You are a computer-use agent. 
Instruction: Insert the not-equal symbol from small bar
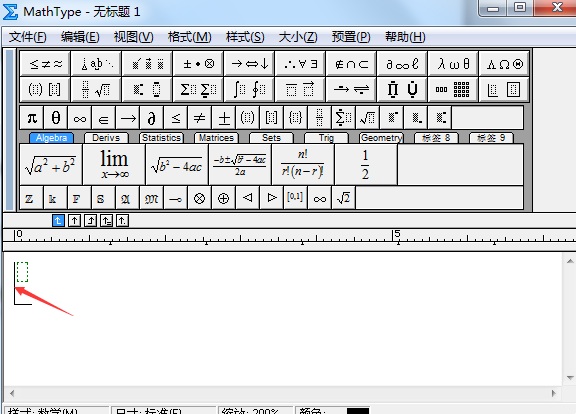[199, 118]
